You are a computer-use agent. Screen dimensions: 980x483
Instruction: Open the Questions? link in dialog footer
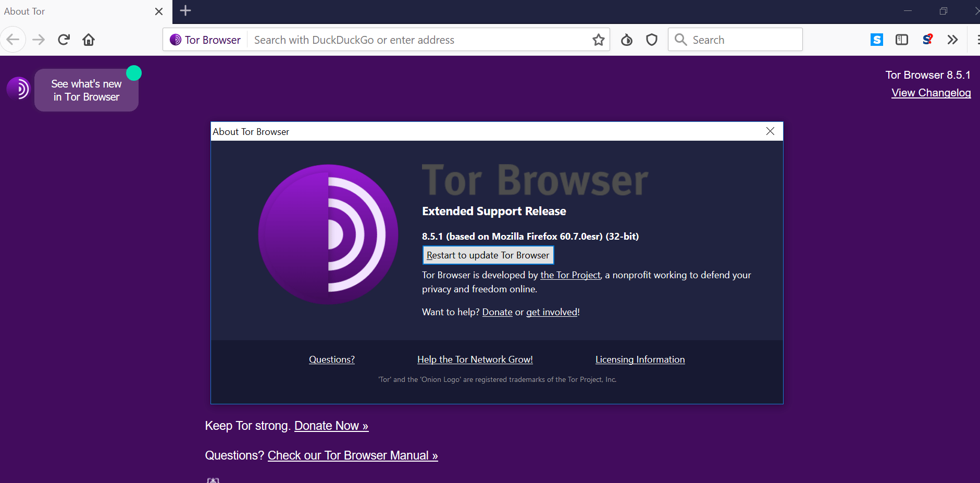point(332,360)
